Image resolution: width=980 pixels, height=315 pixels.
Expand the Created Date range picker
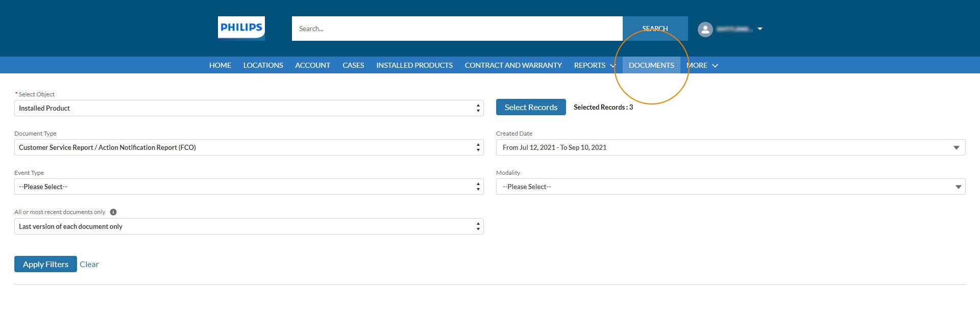[730, 147]
